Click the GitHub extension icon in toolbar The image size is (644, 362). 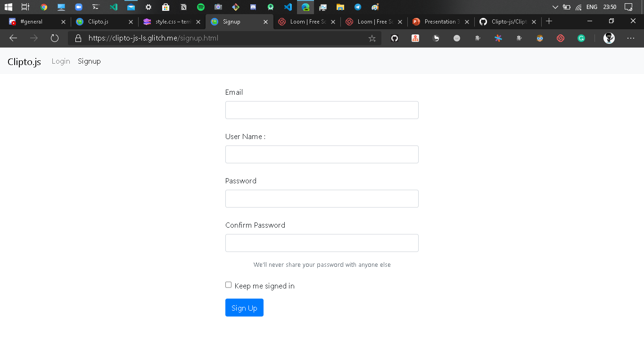tap(395, 38)
